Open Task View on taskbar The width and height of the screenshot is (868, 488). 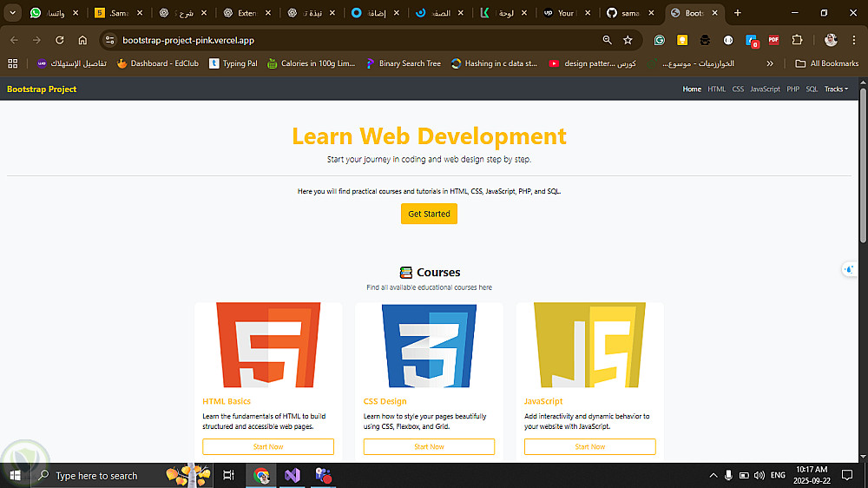pyautogui.click(x=228, y=475)
